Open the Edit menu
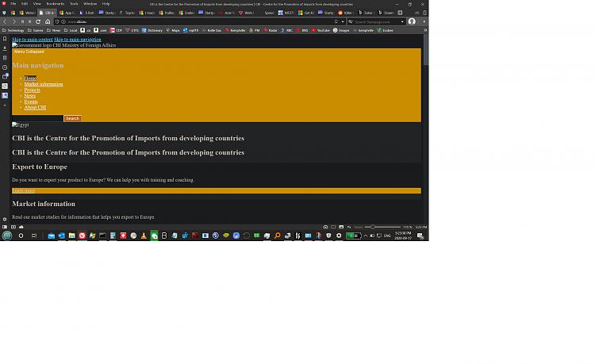Viewport: 595px width, 364px height. pos(25,4)
